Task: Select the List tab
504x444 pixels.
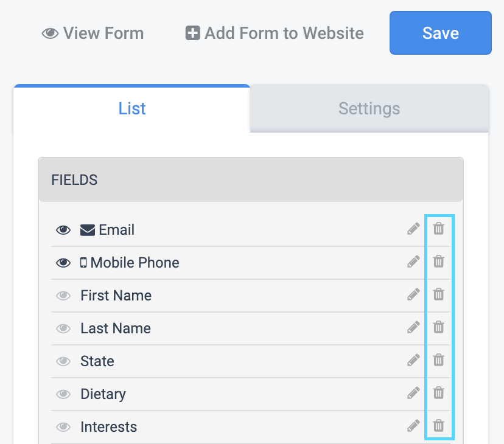Action: (x=132, y=108)
